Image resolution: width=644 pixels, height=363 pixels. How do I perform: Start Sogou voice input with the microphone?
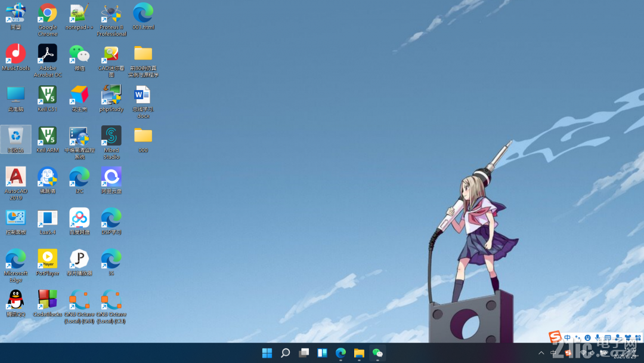pos(597,337)
